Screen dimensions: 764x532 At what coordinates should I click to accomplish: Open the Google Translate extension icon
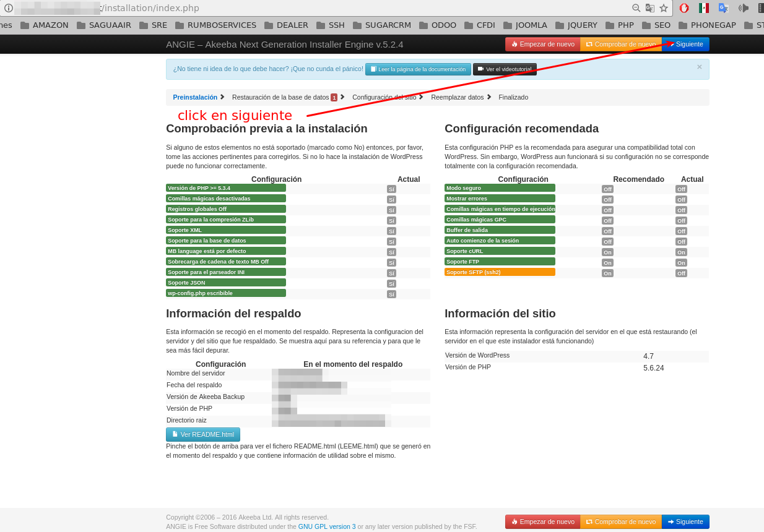tap(723, 8)
